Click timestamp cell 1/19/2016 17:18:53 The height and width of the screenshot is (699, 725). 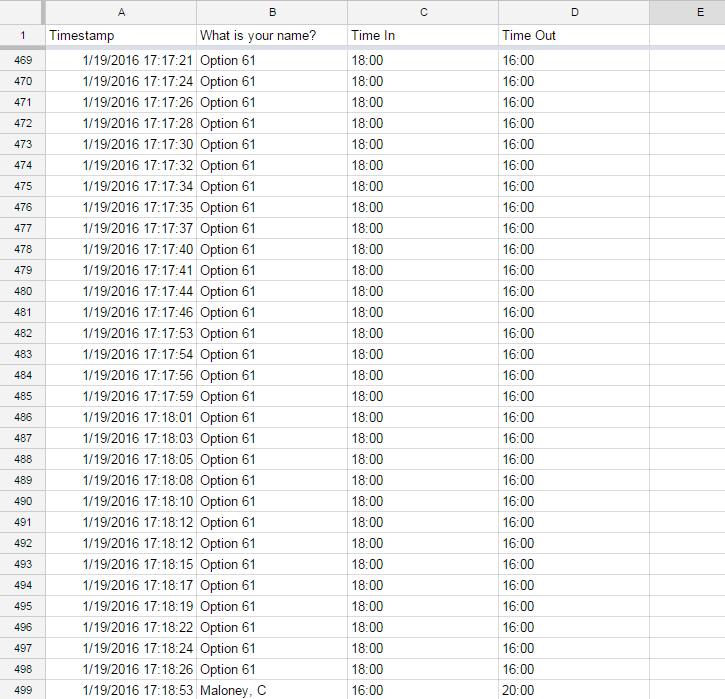click(x=121, y=690)
